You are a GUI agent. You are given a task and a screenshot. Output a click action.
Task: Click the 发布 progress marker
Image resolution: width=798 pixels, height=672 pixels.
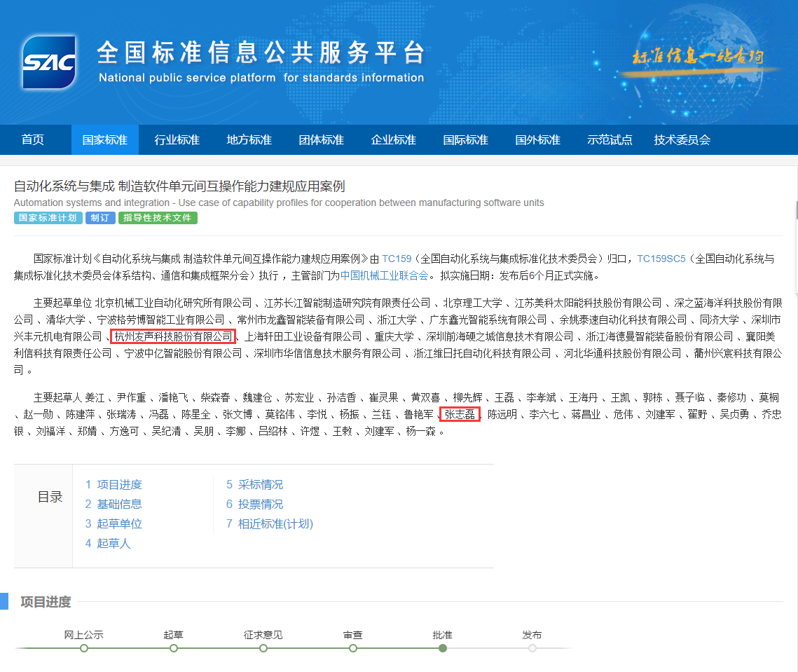[532, 648]
